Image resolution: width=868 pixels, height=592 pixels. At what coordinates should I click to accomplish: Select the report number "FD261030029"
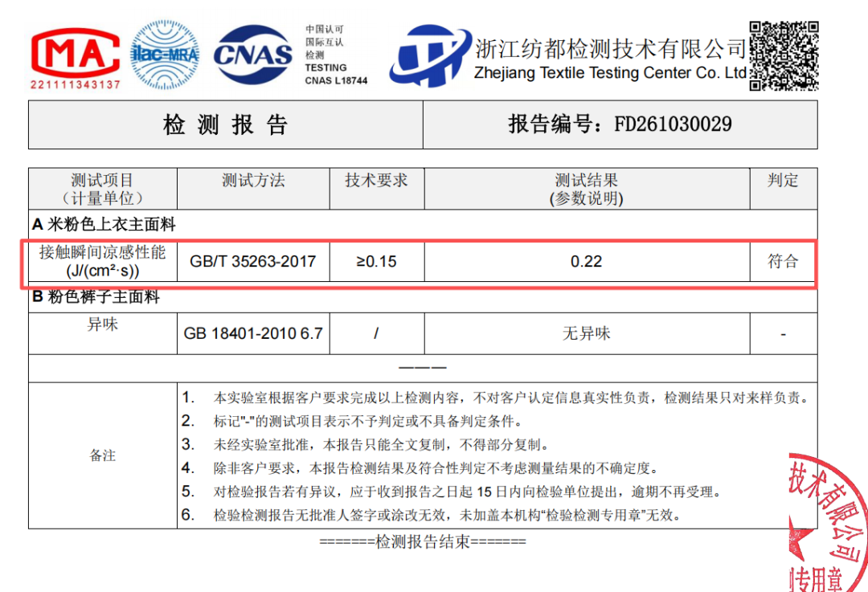click(x=673, y=124)
